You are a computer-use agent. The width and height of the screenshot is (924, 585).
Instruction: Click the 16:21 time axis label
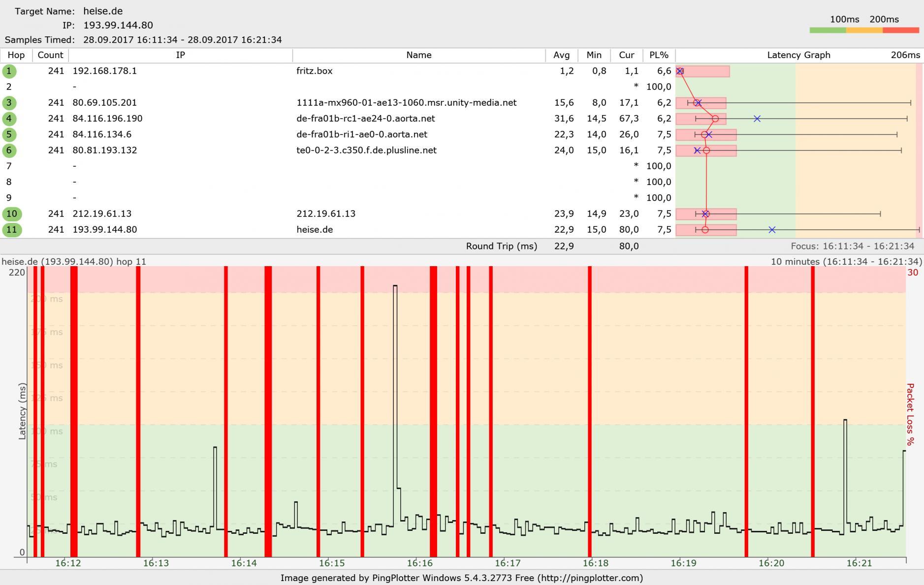click(860, 563)
